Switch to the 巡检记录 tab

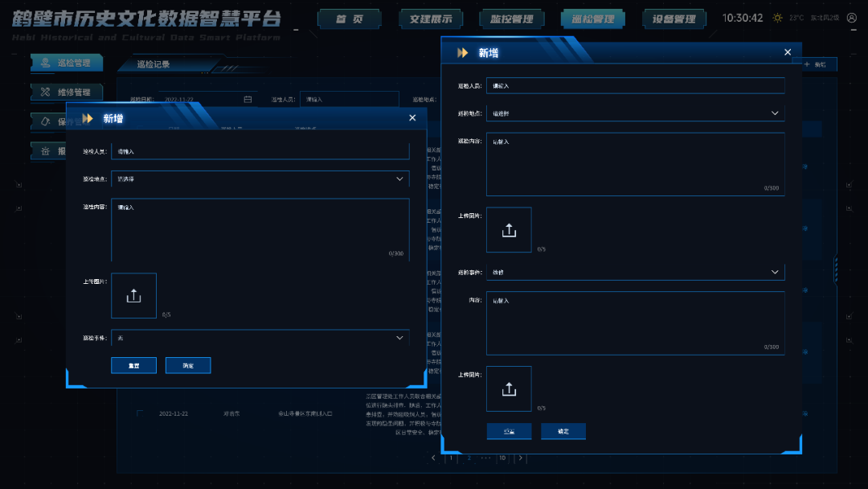point(154,64)
